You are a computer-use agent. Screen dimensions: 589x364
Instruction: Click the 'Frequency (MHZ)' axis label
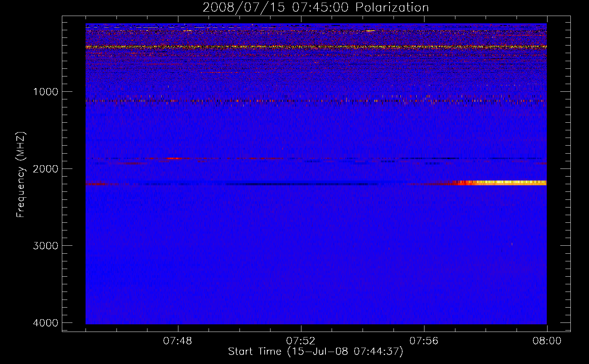[x=21, y=175]
